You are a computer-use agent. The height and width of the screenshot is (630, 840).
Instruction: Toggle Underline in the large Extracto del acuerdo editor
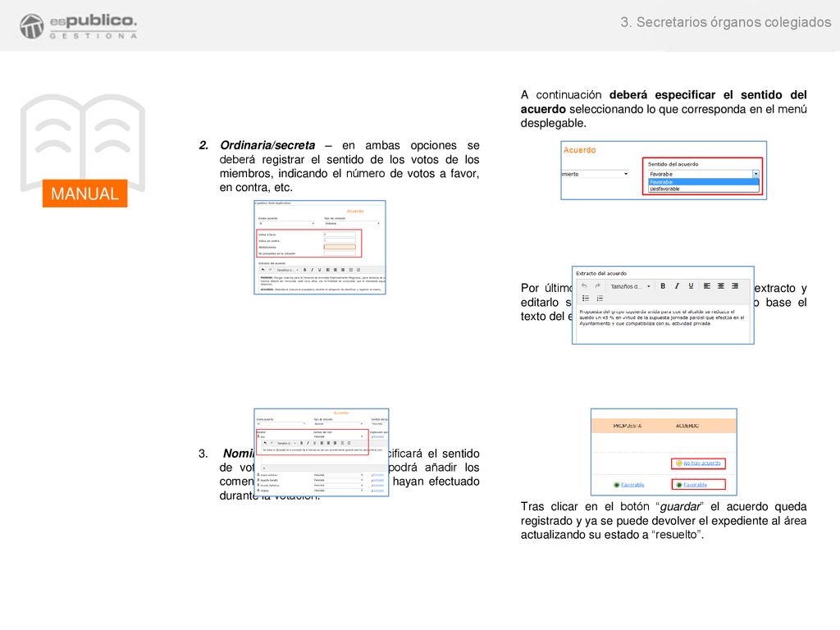click(691, 286)
